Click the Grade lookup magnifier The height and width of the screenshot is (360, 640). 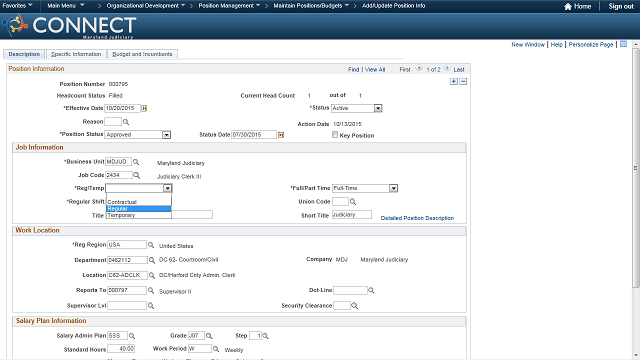(x=209, y=336)
